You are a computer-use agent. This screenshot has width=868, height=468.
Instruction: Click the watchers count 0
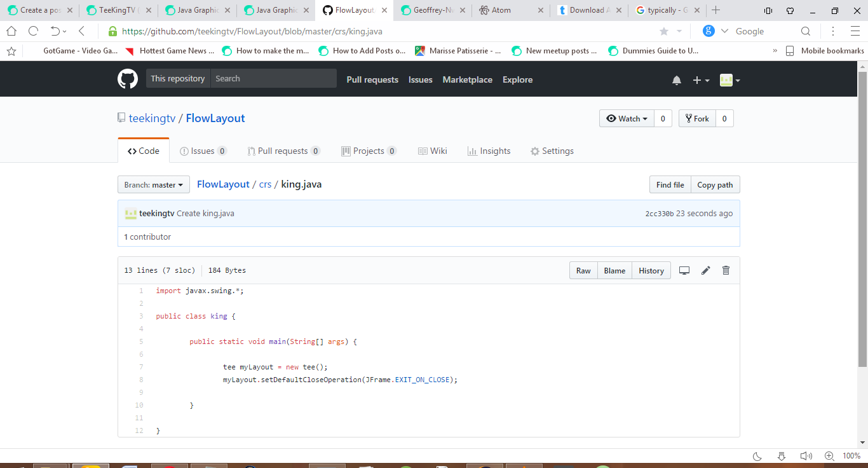click(663, 118)
